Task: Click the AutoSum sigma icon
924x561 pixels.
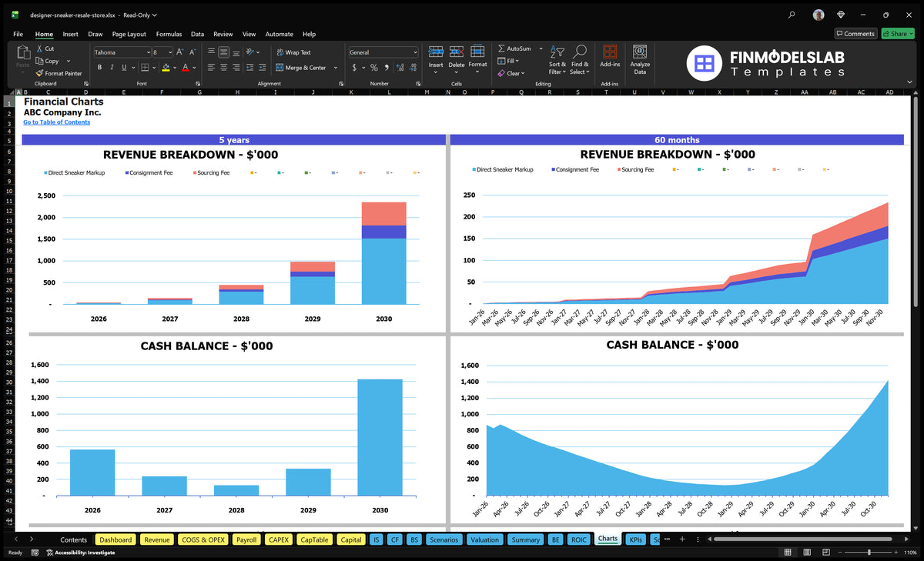Action: click(x=501, y=48)
